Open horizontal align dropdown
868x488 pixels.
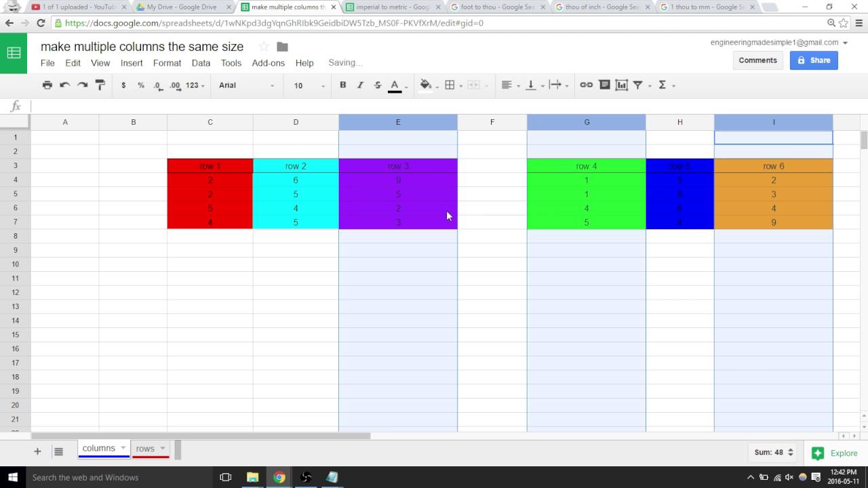tap(510, 85)
